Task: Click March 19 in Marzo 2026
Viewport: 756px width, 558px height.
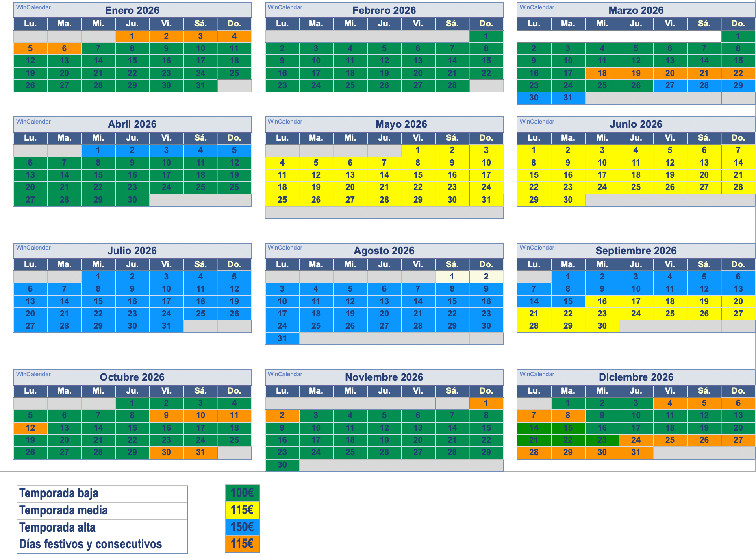Action: point(636,73)
